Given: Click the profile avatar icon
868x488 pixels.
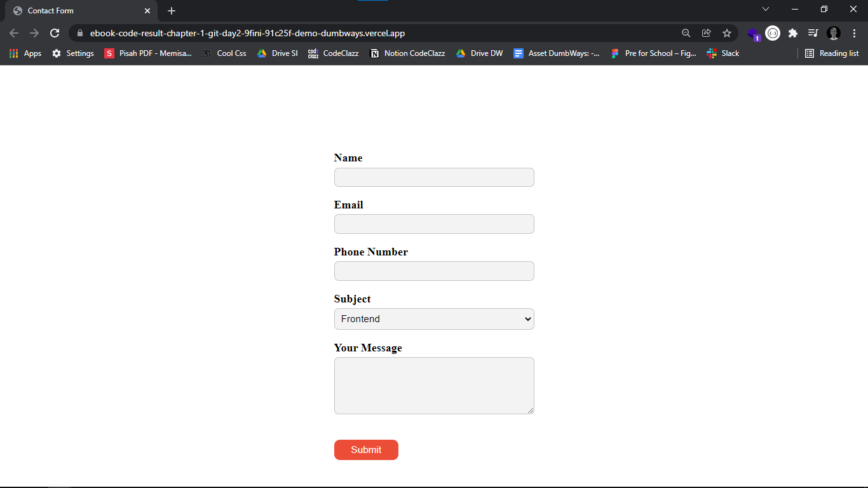Looking at the screenshot, I should (x=834, y=33).
